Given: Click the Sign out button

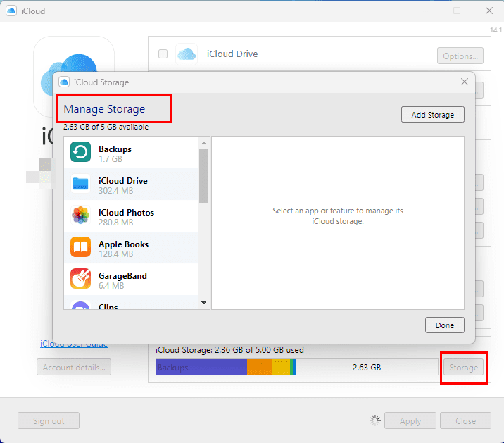Looking at the screenshot, I should click(x=49, y=420).
